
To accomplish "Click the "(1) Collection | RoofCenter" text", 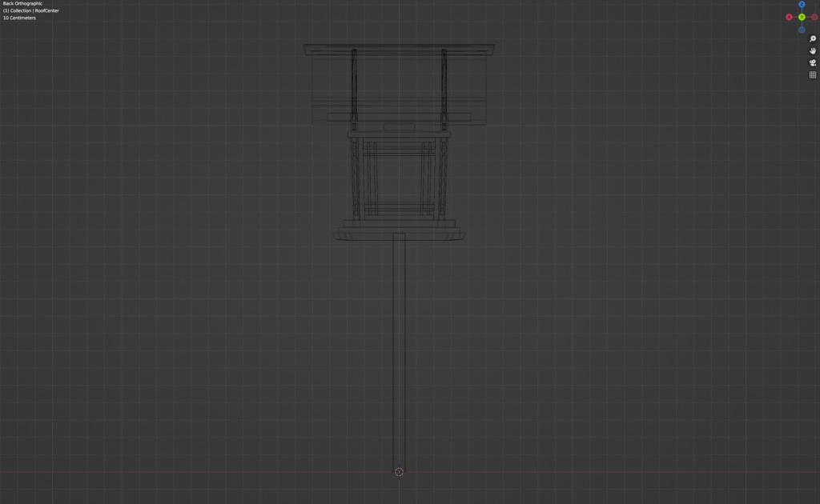I will coord(31,10).
